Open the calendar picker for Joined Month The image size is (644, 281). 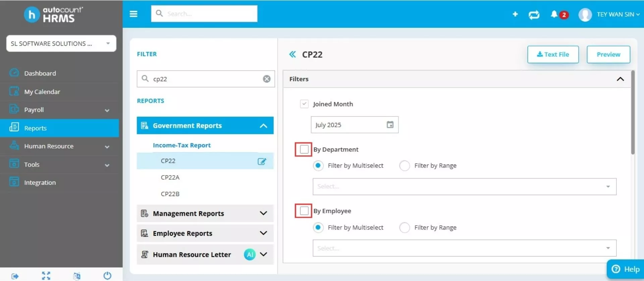point(390,125)
